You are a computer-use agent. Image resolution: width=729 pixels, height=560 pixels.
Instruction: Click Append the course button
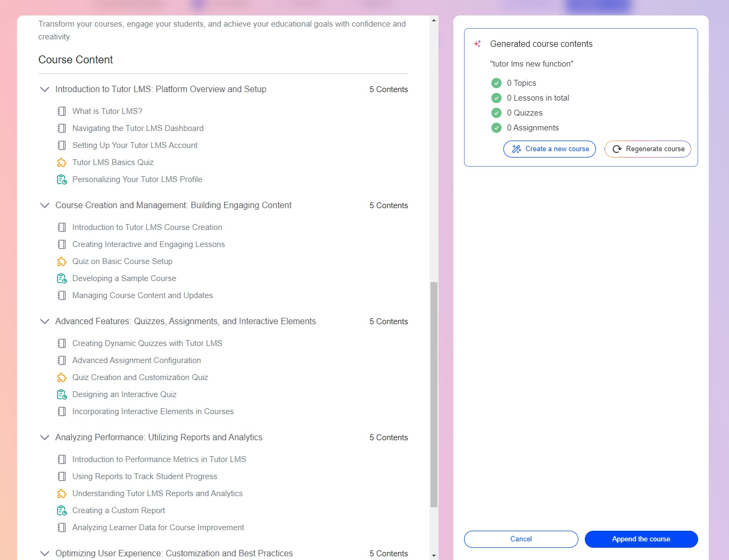pyautogui.click(x=641, y=539)
